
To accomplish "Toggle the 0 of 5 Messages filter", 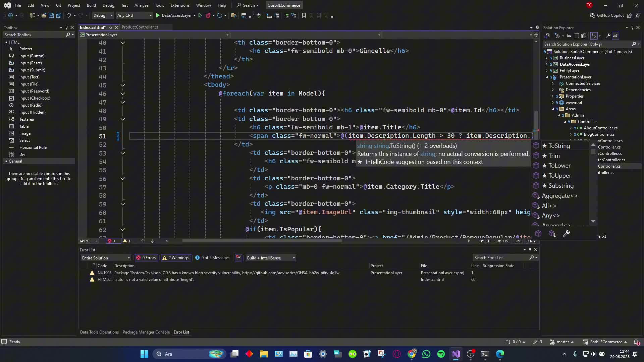I will pos(213,258).
